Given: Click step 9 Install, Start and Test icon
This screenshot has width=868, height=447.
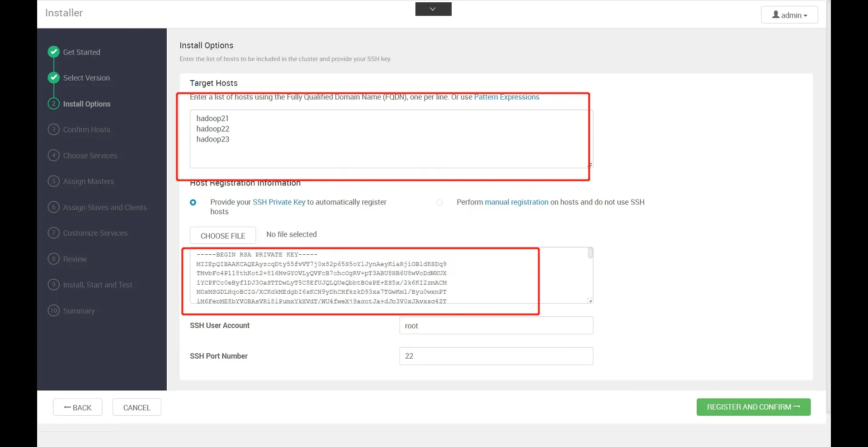Looking at the screenshot, I should 53,284.
